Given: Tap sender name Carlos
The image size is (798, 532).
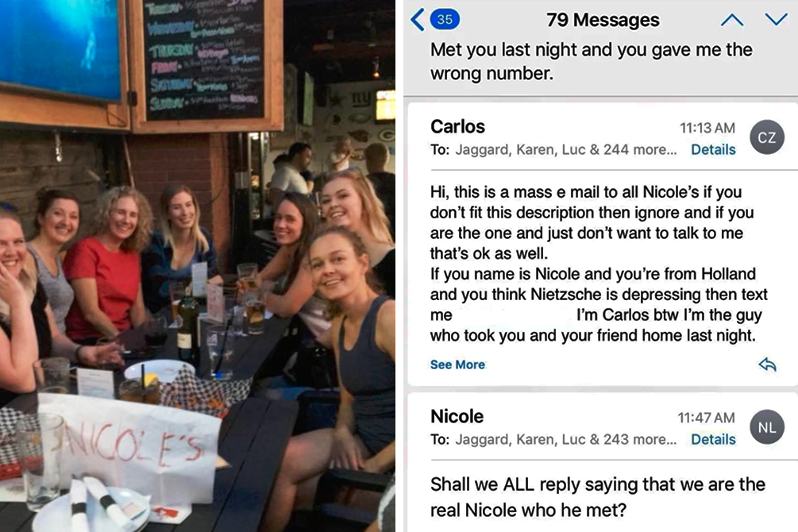Looking at the screenshot, I should point(457,126).
